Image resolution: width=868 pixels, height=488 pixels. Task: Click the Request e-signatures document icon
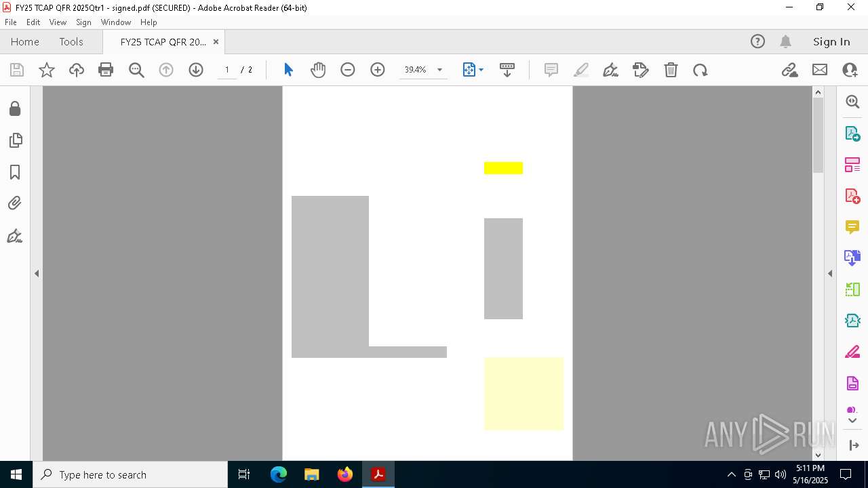click(x=852, y=384)
